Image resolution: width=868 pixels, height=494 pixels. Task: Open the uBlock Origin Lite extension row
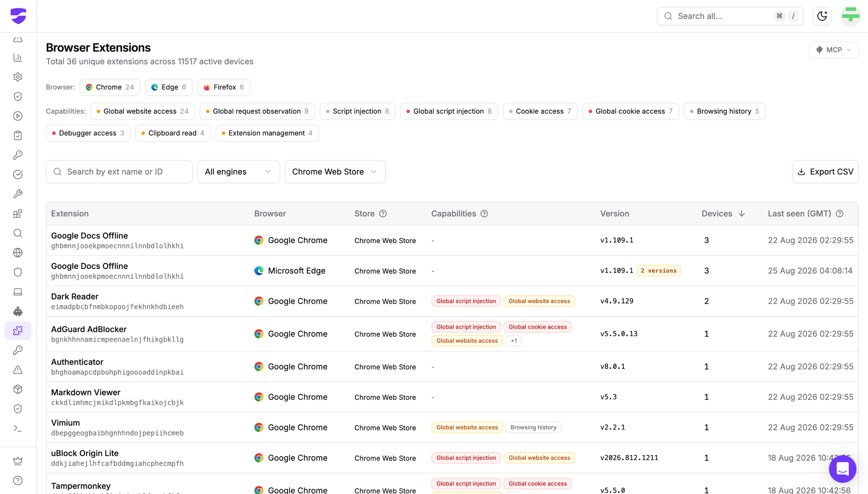pyautogui.click(x=452, y=458)
